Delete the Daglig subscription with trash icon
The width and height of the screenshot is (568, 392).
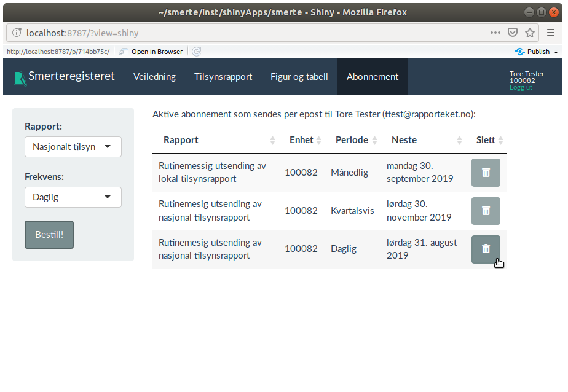pos(486,249)
